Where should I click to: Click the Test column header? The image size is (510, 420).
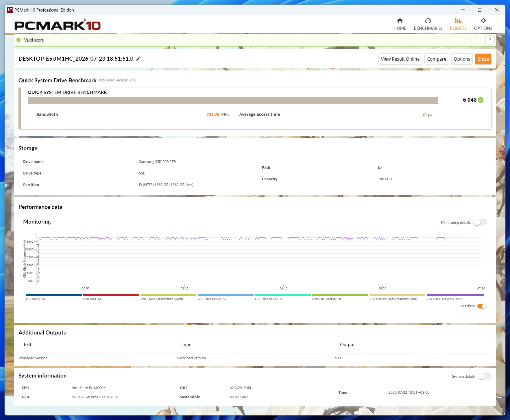tap(27, 344)
